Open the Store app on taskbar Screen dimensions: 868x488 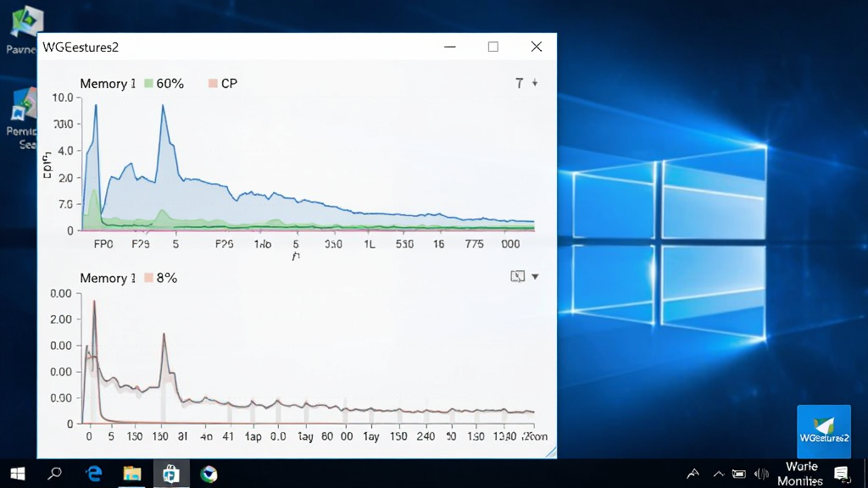[170, 474]
